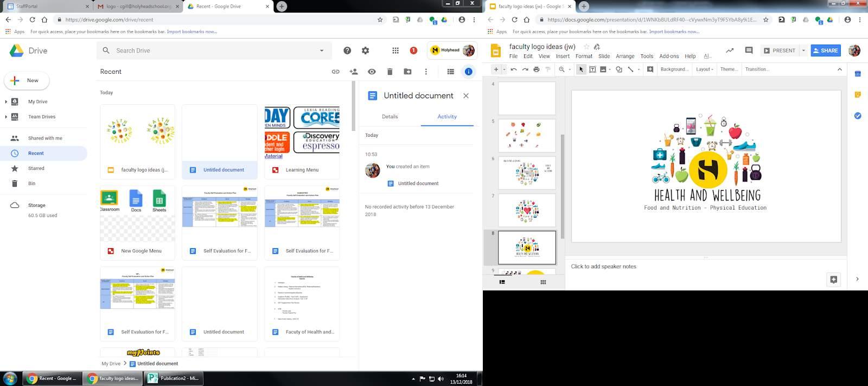Click the Search Drive field

214,50
